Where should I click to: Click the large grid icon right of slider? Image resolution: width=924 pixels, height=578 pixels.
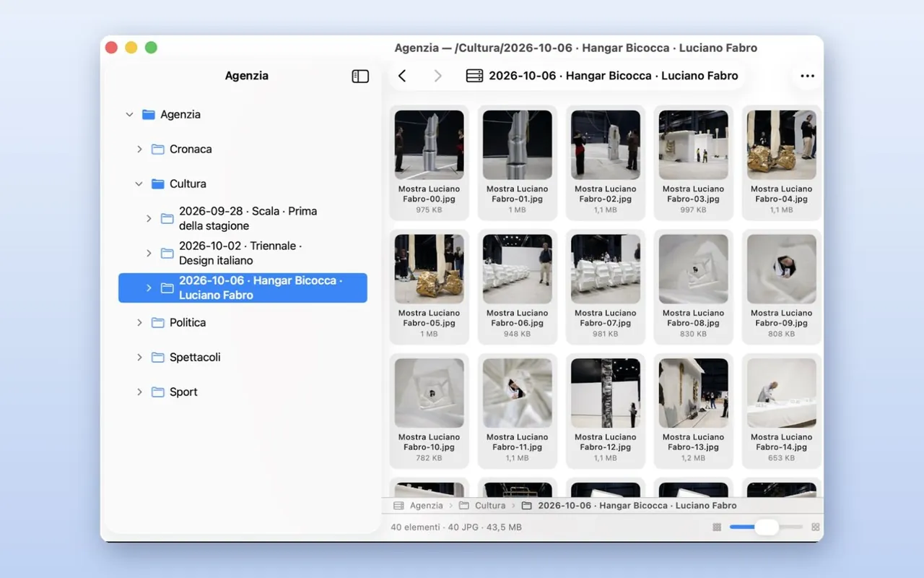(x=816, y=527)
